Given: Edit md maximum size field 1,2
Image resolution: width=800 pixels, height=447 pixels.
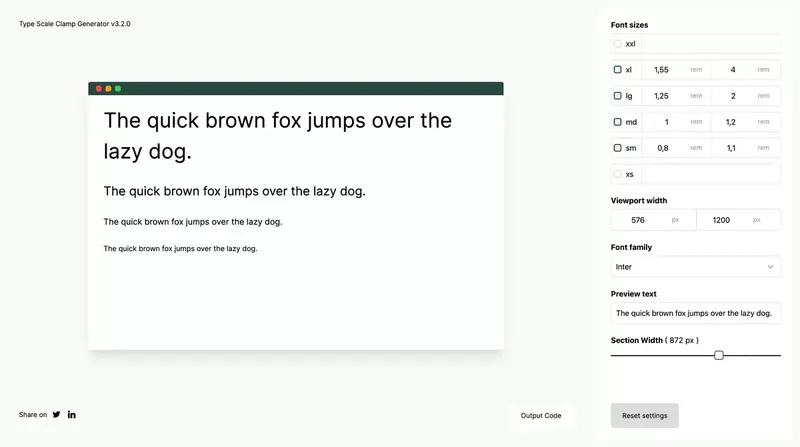Looking at the screenshot, I should point(746,122).
